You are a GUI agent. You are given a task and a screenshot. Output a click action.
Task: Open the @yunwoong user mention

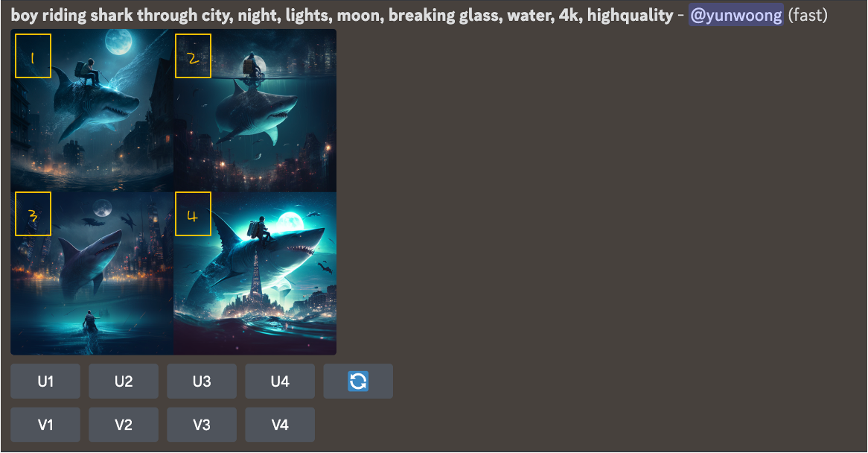click(x=735, y=15)
